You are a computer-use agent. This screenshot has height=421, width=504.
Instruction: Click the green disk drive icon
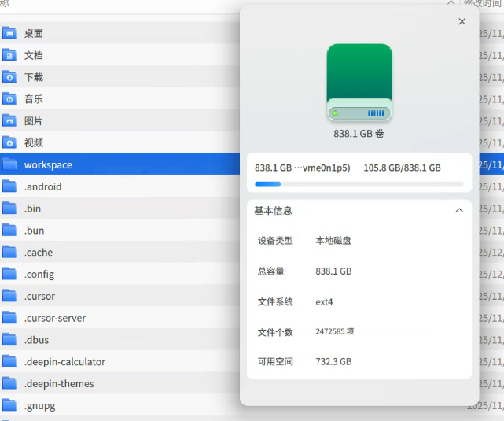point(359,83)
